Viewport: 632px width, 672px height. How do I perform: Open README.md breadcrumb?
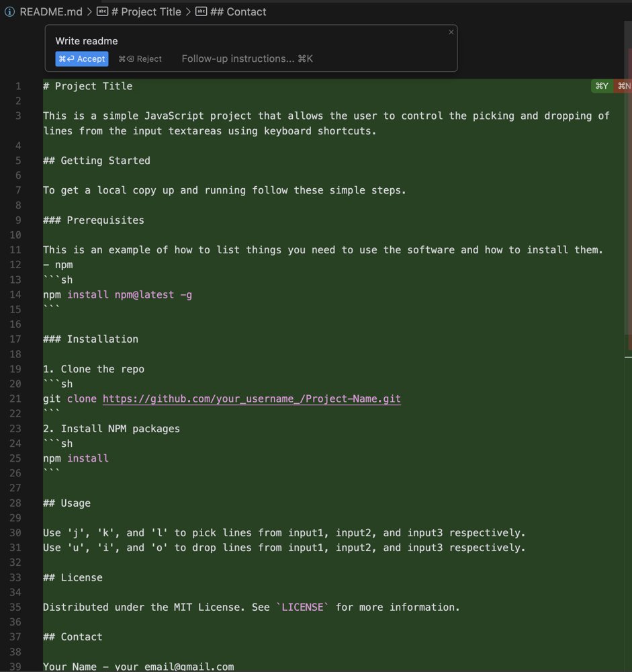click(x=51, y=11)
